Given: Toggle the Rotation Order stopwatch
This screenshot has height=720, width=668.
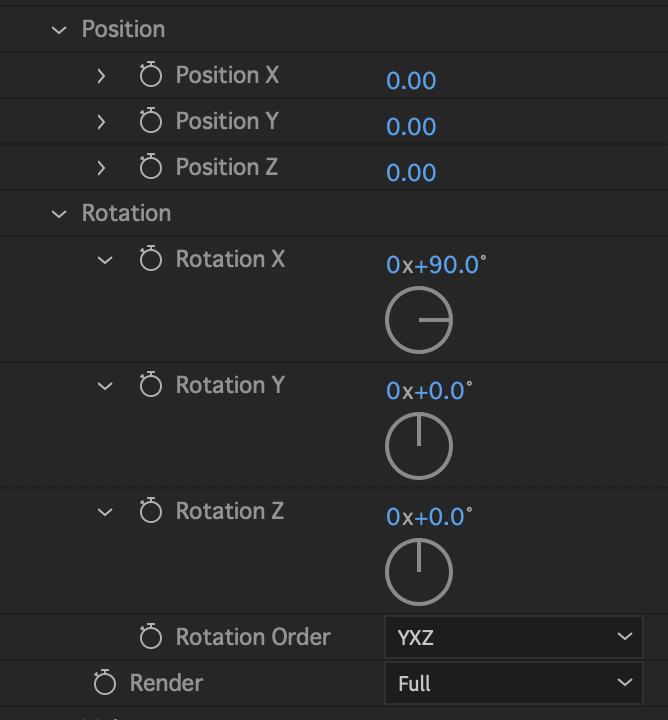Looking at the screenshot, I should point(151,636).
